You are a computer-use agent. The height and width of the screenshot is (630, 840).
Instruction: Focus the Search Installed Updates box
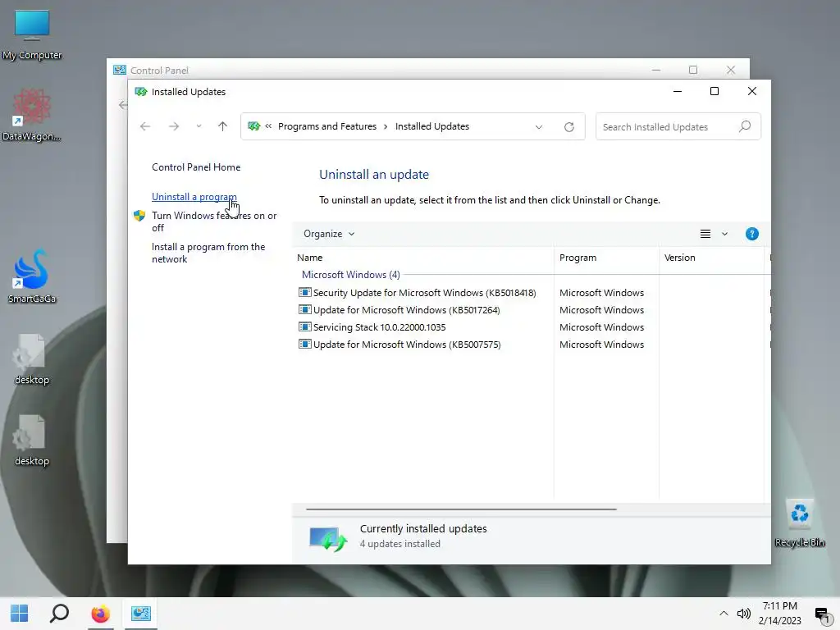point(678,126)
